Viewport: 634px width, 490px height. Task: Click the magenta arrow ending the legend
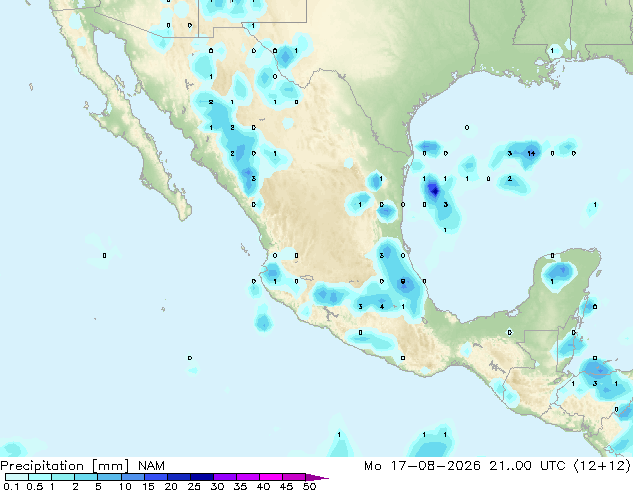(317, 477)
